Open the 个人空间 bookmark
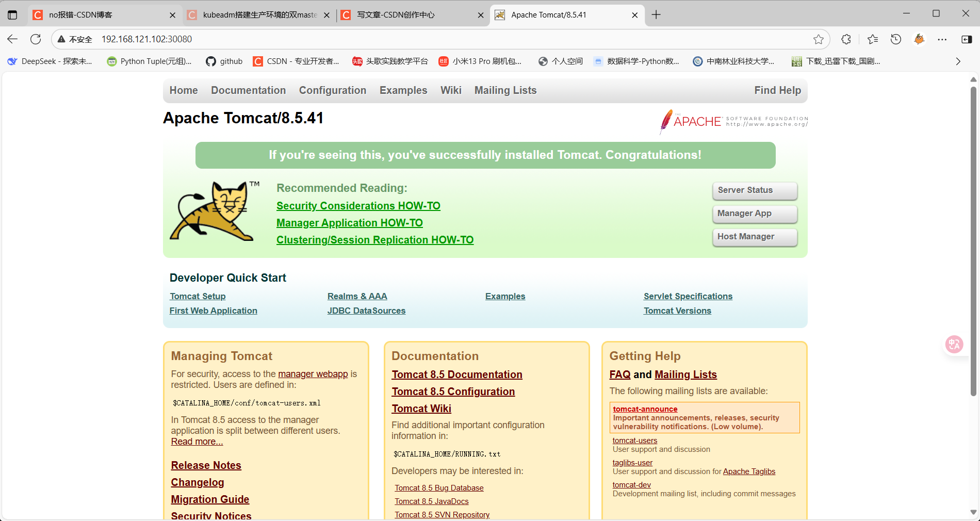Viewport: 980px width, 521px height. [x=561, y=61]
